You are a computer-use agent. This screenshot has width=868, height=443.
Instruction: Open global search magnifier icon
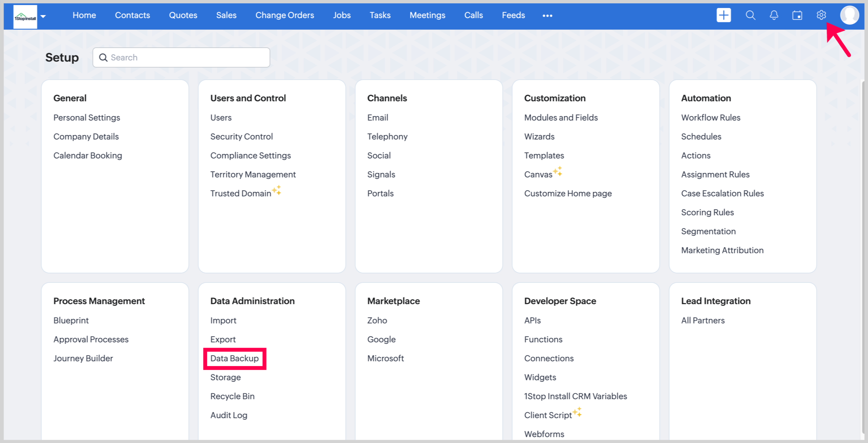point(750,15)
